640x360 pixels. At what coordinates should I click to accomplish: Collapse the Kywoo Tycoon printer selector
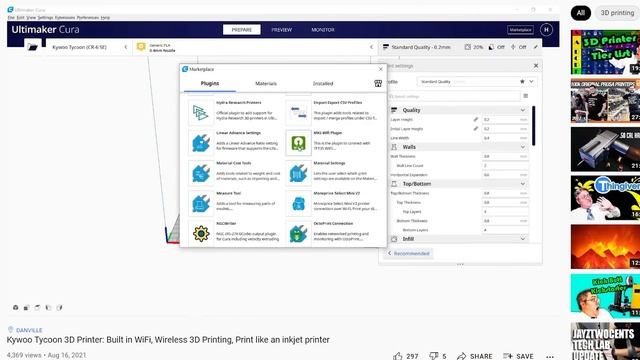point(126,47)
